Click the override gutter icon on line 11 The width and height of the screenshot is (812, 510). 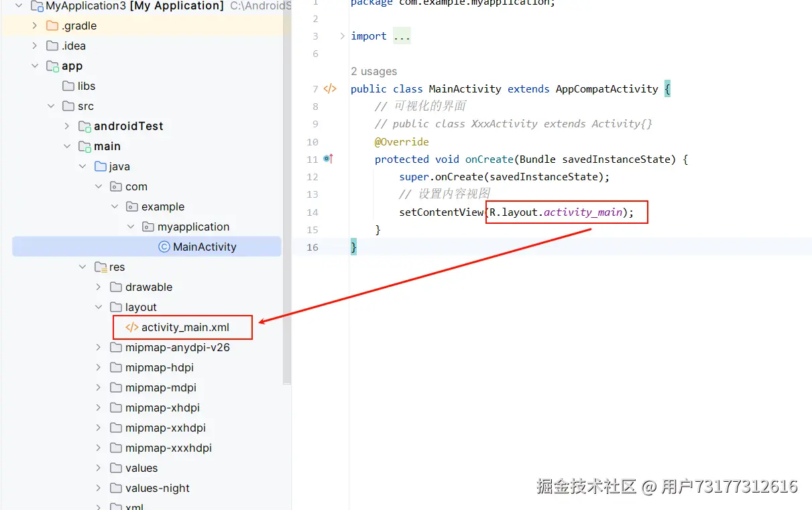[x=328, y=159]
